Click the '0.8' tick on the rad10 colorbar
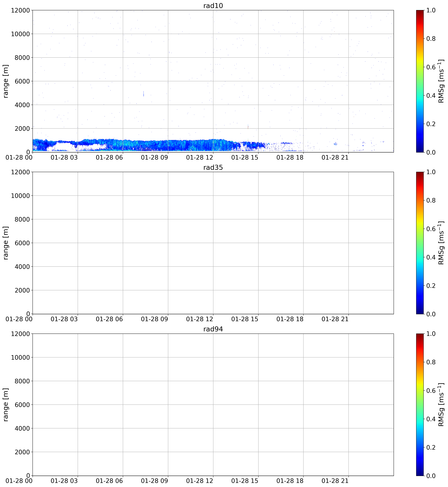This screenshot has width=448, height=487. (431, 38)
